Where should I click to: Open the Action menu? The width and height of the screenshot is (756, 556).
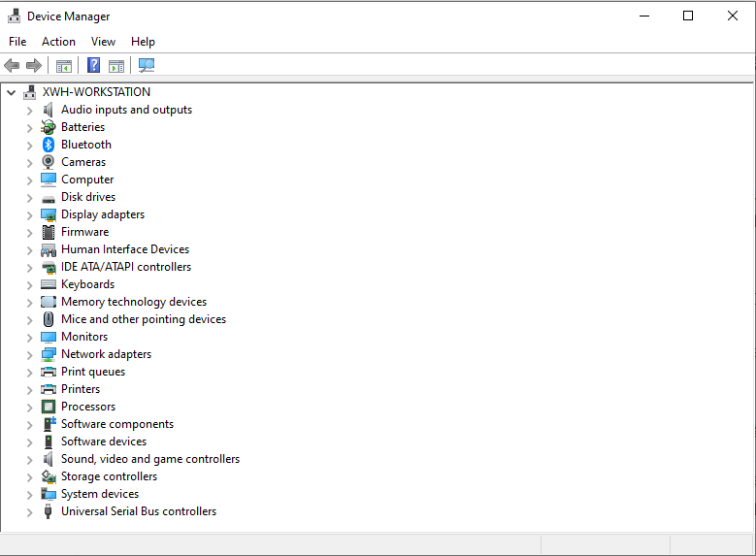58,42
